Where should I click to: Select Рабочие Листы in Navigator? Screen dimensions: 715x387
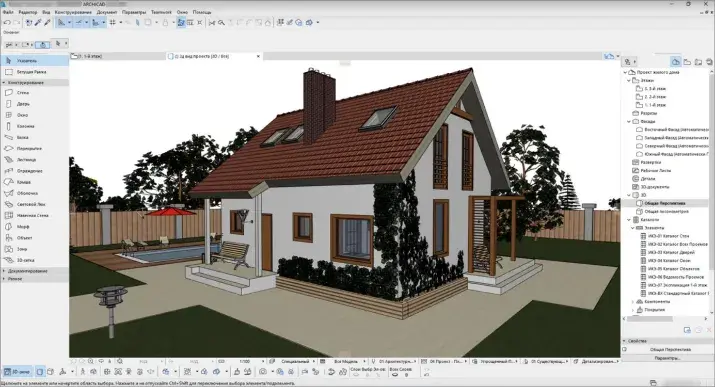[655, 170]
